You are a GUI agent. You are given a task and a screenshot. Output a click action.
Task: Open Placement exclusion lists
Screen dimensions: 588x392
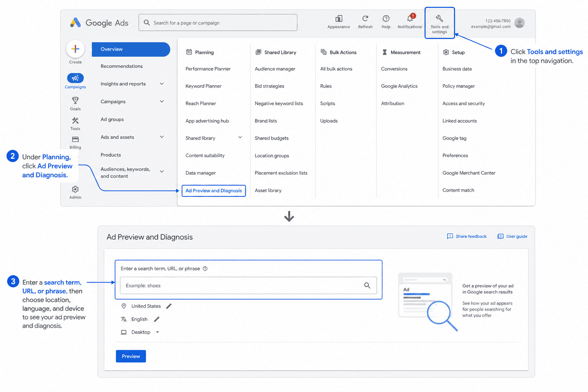point(281,173)
